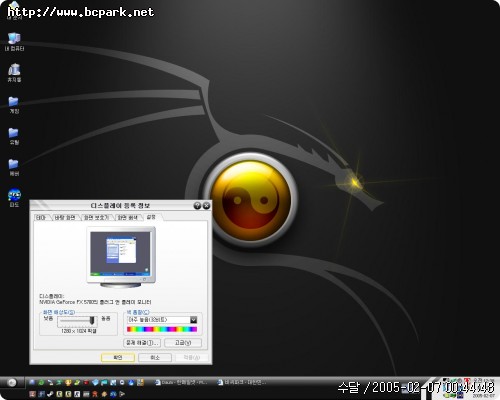This screenshot has width=500, height=400.
Task: Click the help question-mark button in dialog title bar
Action: point(197,206)
